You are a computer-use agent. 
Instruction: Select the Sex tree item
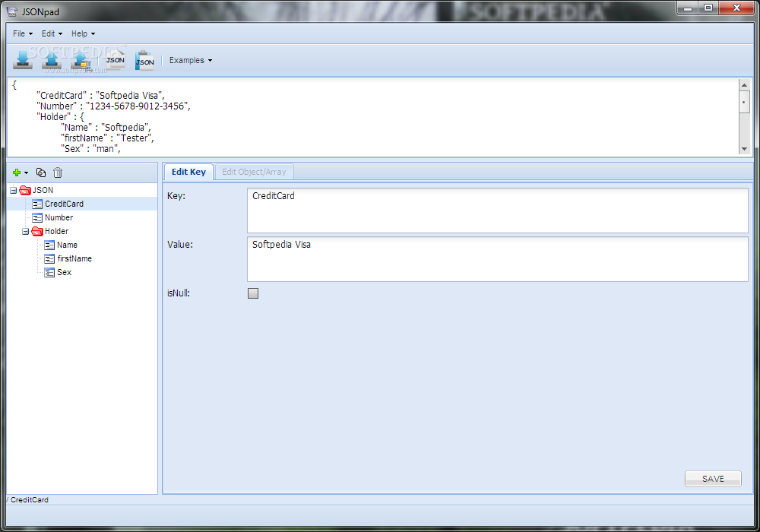[64, 272]
